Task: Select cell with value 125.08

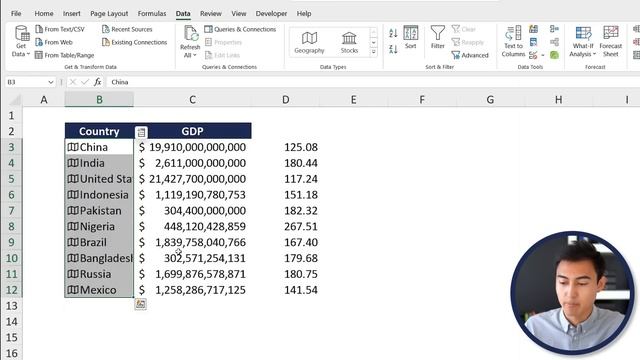Action: [286, 147]
